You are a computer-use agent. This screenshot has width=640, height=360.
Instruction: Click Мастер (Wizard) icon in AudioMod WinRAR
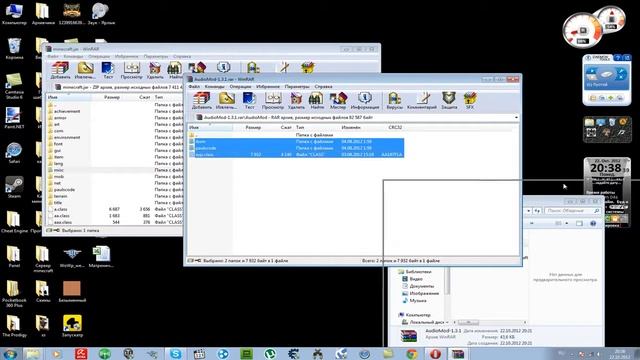pos(338,100)
